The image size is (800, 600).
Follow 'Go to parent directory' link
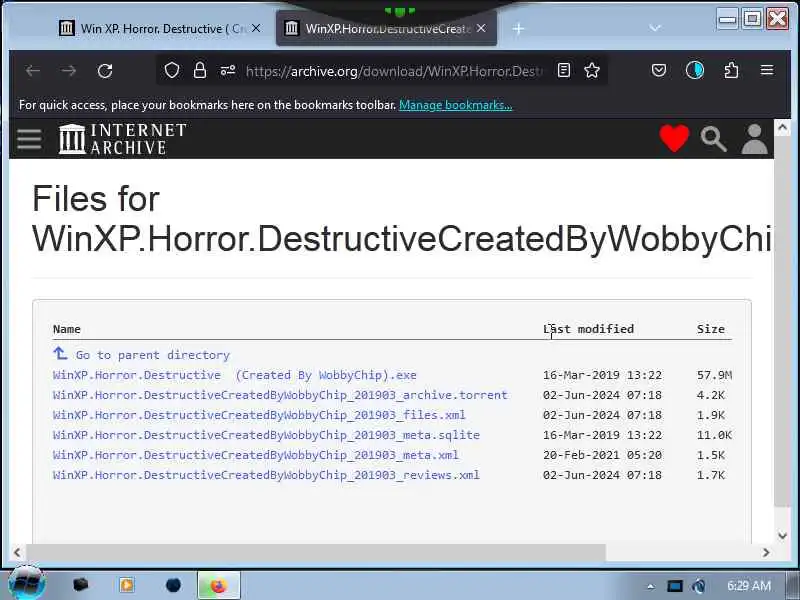(153, 355)
